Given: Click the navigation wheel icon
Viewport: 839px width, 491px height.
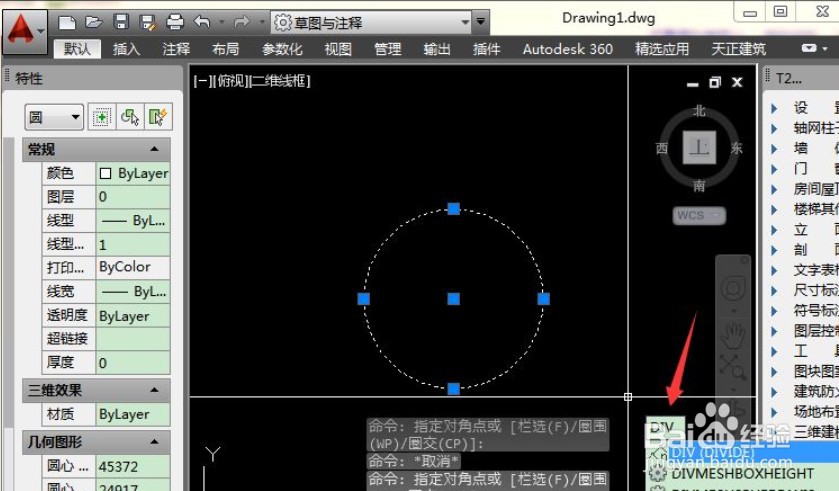Looking at the screenshot, I should pyautogui.click(x=733, y=289).
